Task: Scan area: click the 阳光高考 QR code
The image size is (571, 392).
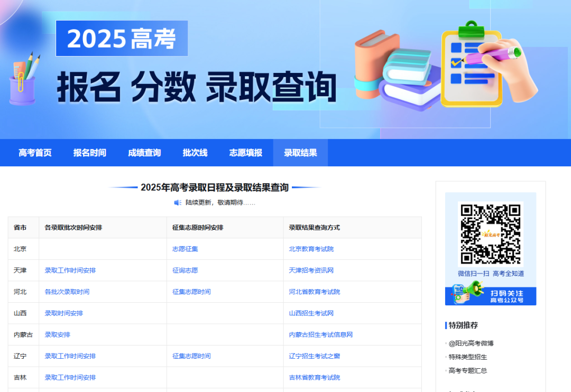Action: coord(491,235)
